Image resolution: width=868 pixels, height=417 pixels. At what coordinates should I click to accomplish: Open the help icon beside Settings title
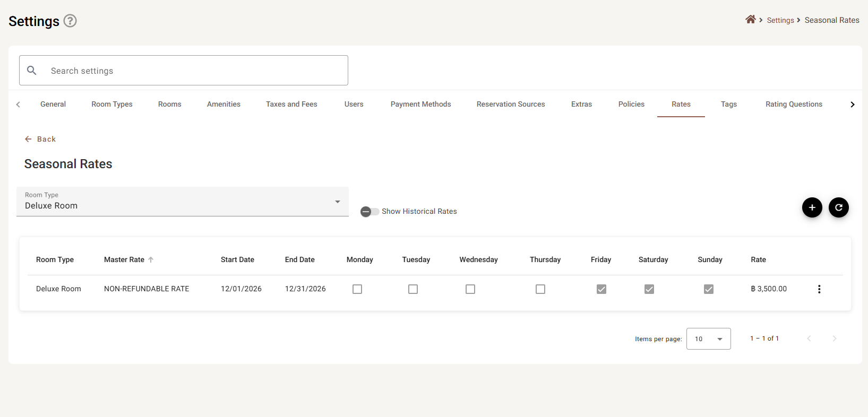(70, 21)
